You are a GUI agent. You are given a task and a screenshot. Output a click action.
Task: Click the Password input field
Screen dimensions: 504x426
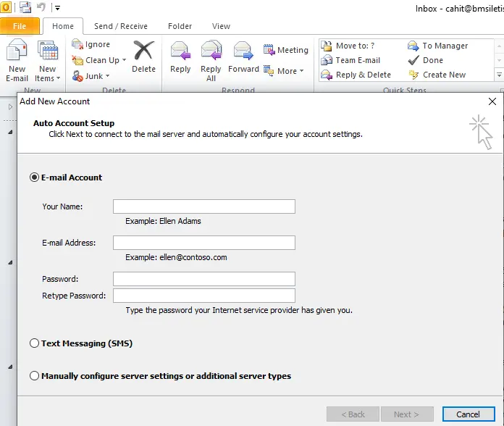204,279
